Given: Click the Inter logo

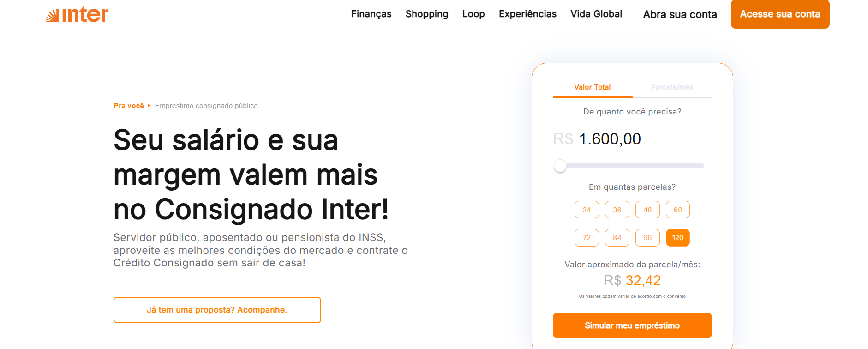Looking at the screenshot, I should click(77, 15).
